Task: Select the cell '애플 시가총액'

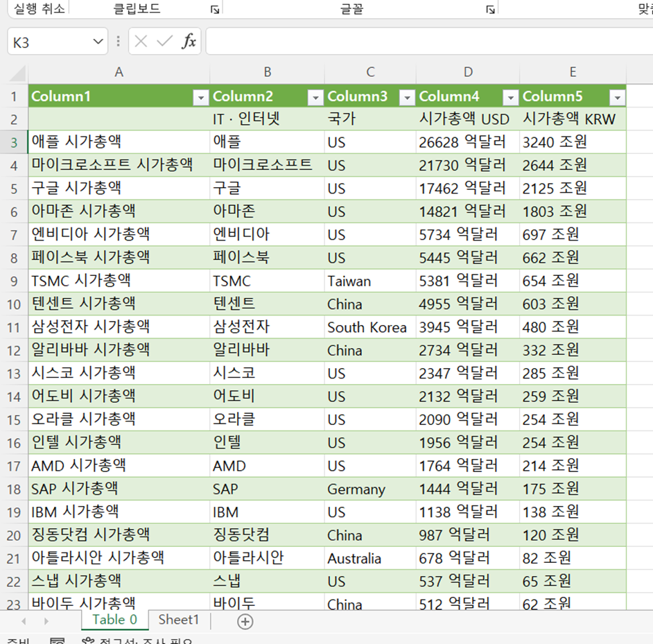Action: (x=119, y=142)
